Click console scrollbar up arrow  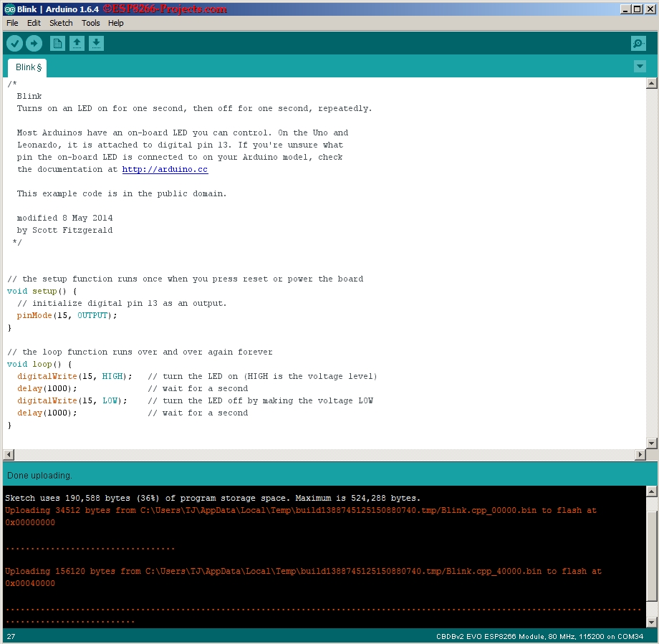tap(651, 491)
